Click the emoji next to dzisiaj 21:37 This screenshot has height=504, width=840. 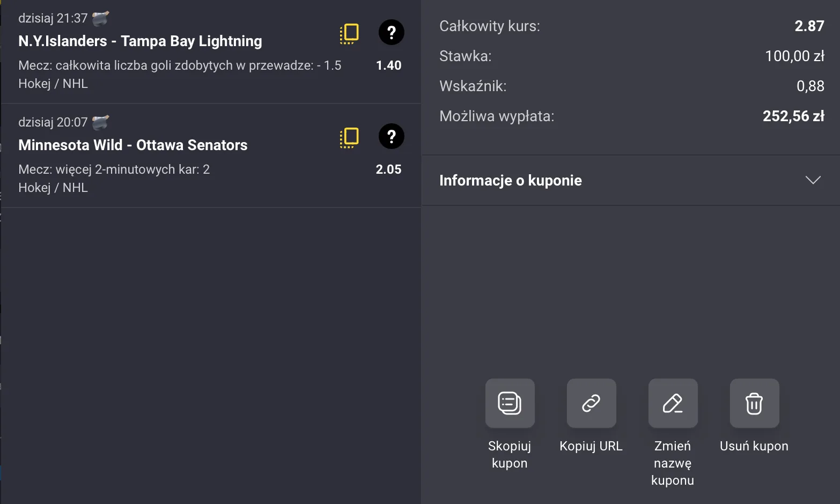[x=100, y=17]
